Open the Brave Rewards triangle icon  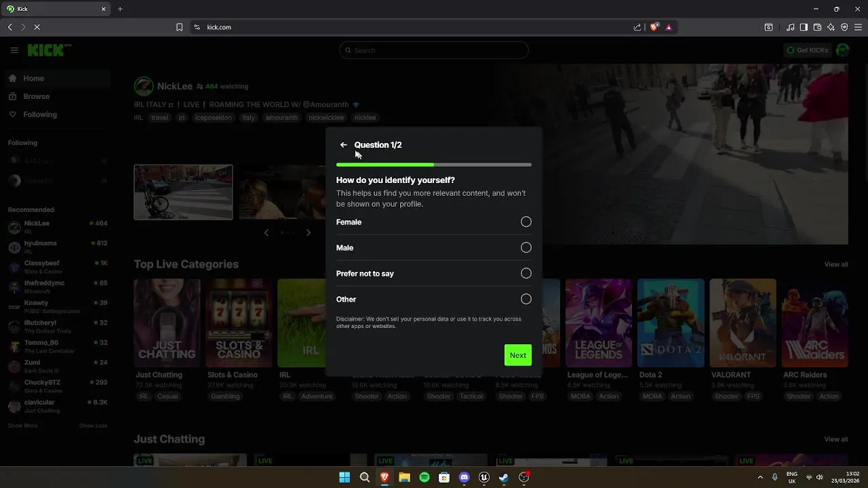tap(669, 27)
